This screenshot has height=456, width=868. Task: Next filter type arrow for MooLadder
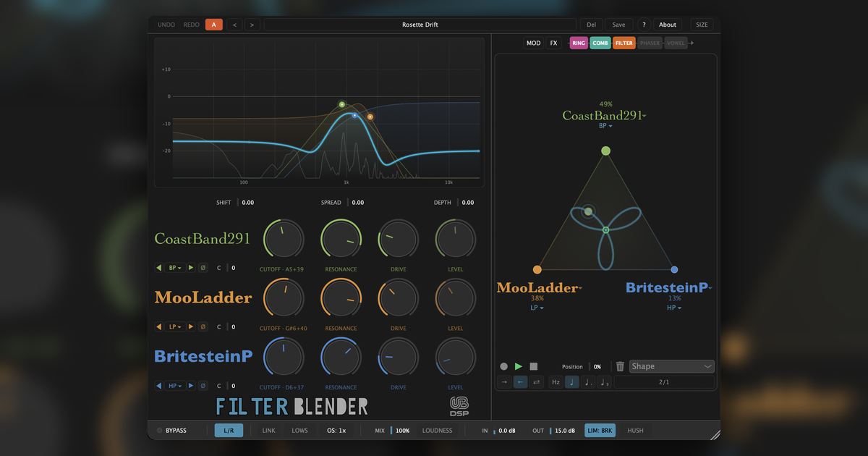click(x=192, y=326)
